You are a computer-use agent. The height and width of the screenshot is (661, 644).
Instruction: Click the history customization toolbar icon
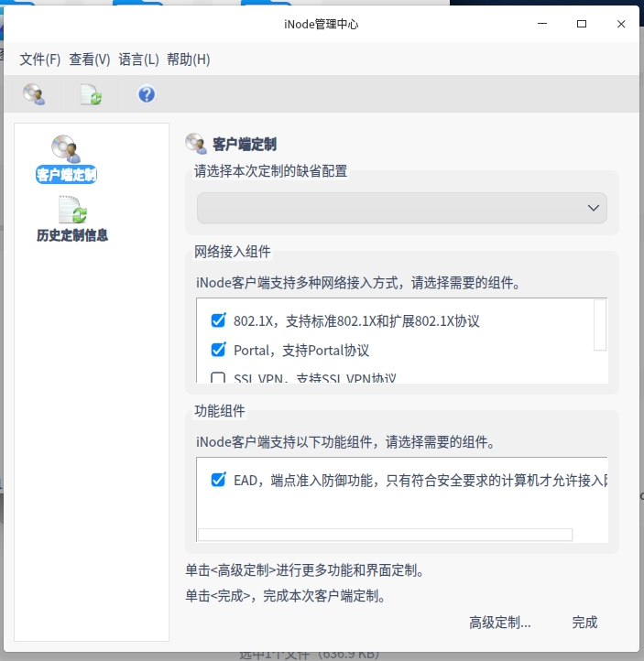click(91, 94)
